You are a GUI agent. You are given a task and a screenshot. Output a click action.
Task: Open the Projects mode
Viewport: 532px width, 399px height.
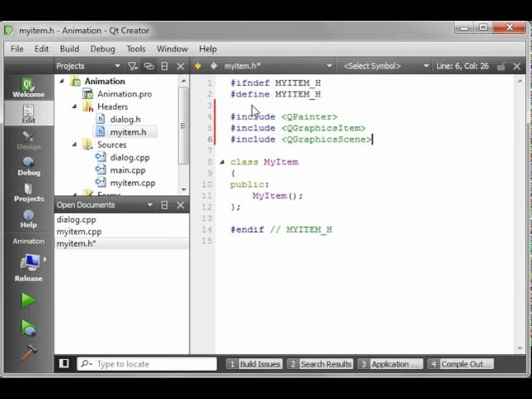[x=28, y=192]
